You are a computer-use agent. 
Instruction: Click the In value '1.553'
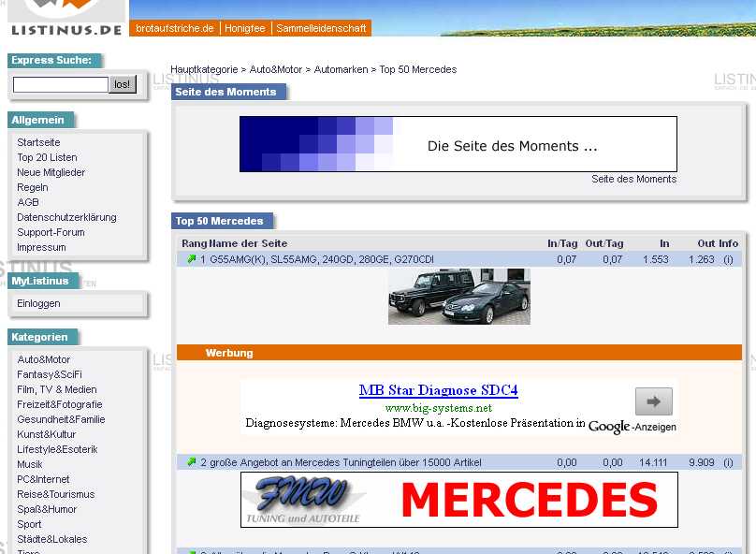(x=656, y=259)
